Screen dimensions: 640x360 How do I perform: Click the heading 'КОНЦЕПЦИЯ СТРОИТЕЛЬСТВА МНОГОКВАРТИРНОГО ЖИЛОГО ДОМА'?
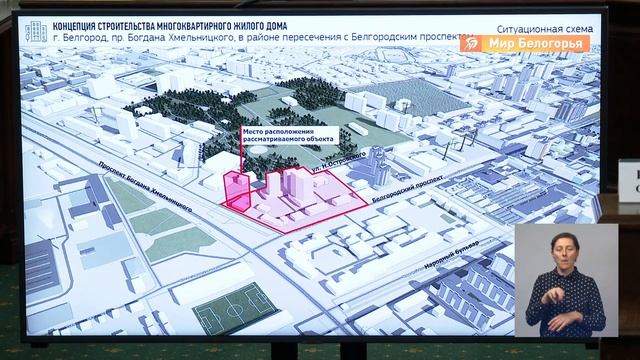pyautogui.click(x=170, y=27)
